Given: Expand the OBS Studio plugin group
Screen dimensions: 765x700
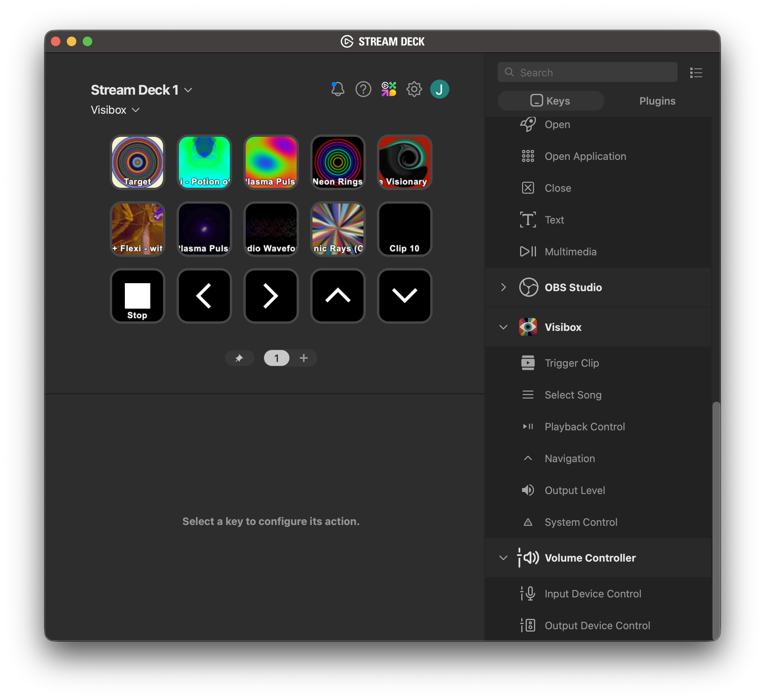Looking at the screenshot, I should 503,287.
